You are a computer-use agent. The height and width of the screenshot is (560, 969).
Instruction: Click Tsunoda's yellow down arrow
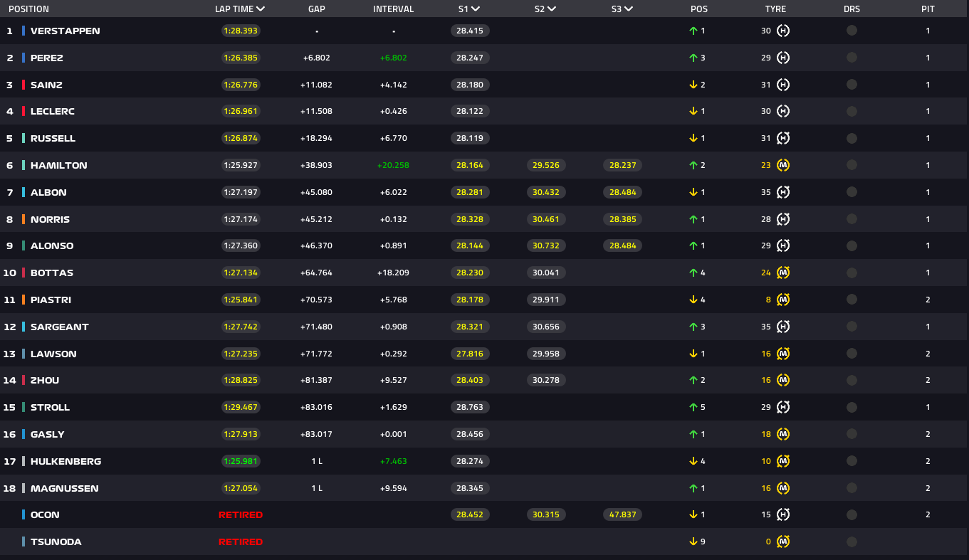tap(693, 541)
